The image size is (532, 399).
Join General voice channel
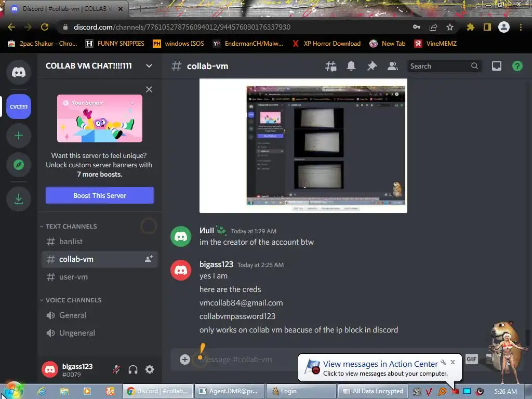point(100,315)
